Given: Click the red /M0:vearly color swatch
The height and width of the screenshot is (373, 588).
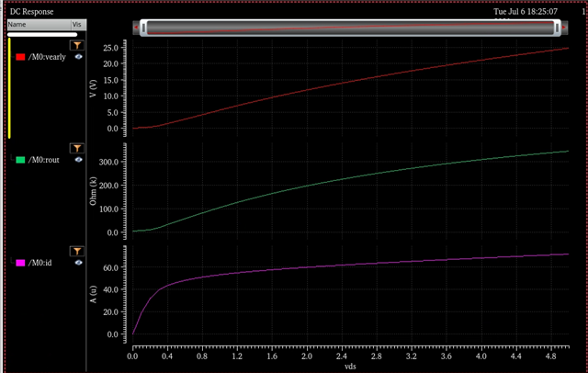Looking at the screenshot, I should pyautogui.click(x=21, y=57).
